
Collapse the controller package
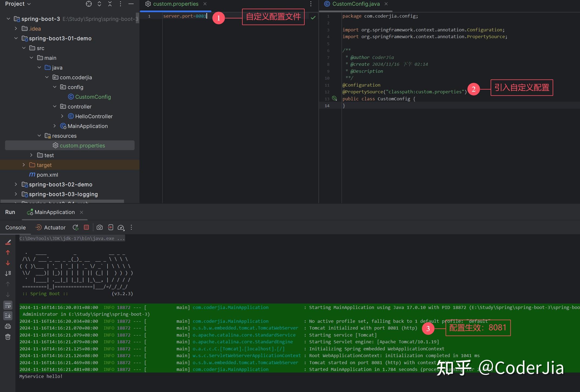(x=55, y=106)
